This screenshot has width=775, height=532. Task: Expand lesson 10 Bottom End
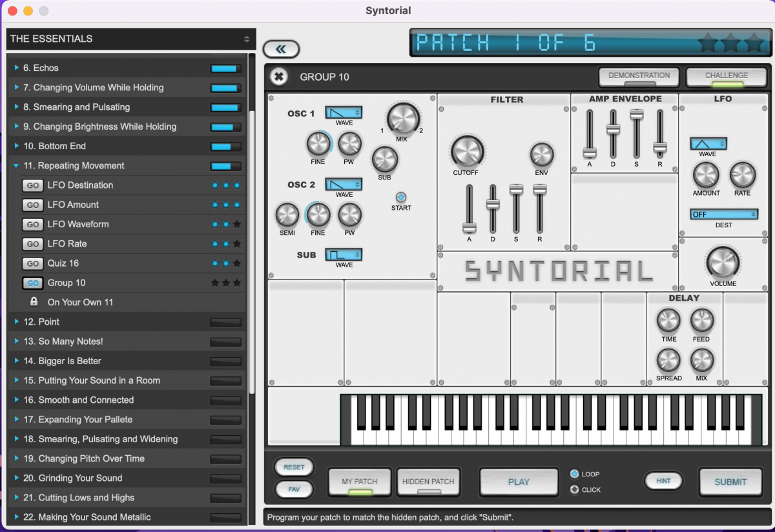pos(16,146)
